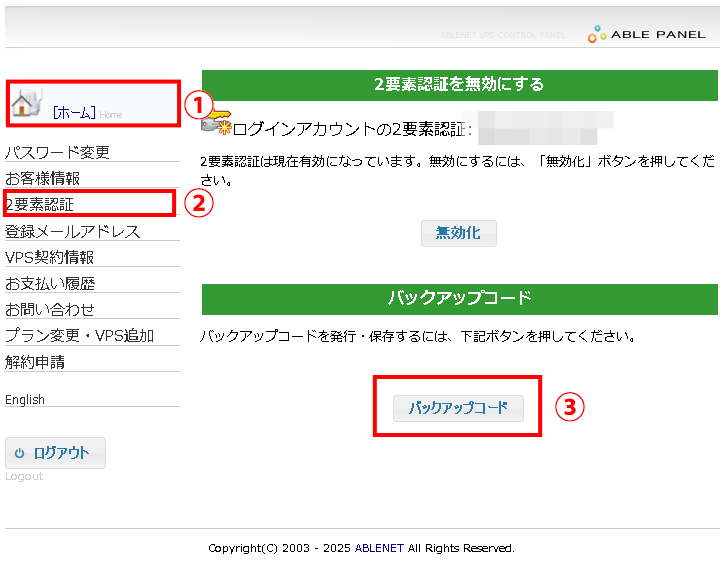Click the Logout caption text
Screen dimensions: 725x565
tap(24, 476)
